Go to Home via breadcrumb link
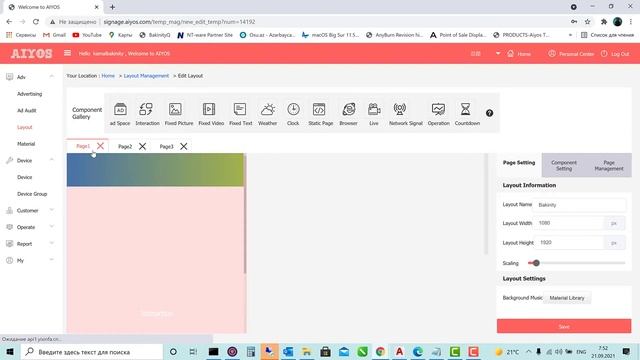The height and width of the screenshot is (360, 640). pyautogui.click(x=108, y=76)
